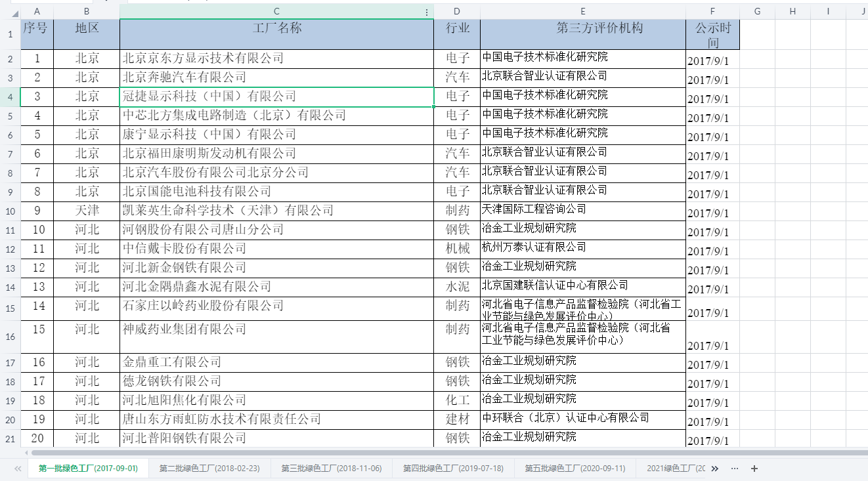Select cell 北京汽车股份有限公司北京分公司

coord(276,173)
